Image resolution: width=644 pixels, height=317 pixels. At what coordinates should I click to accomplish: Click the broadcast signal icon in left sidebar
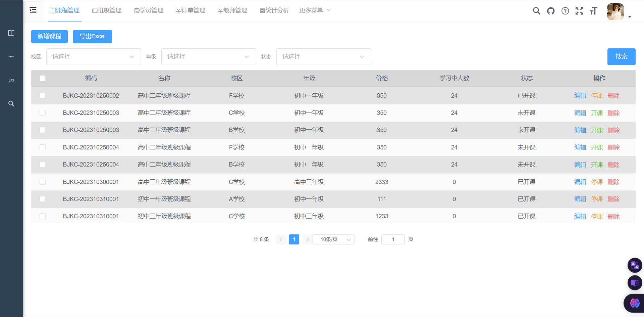pos(11,80)
